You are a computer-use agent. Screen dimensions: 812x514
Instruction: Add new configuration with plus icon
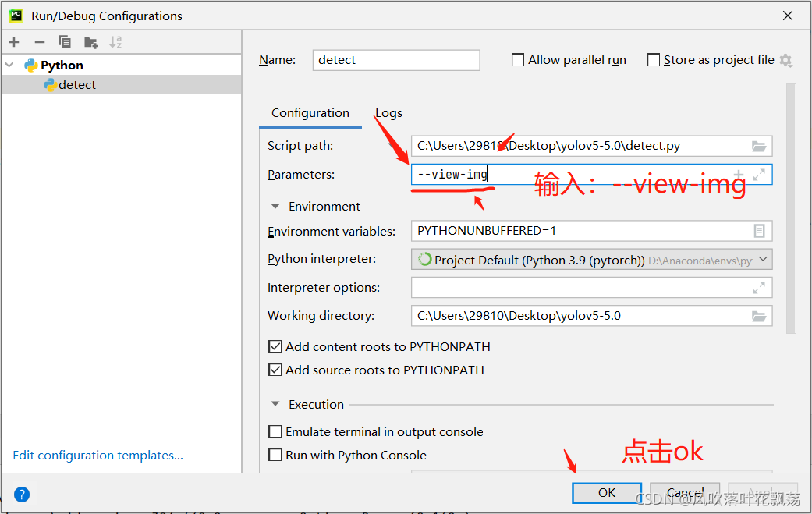15,42
